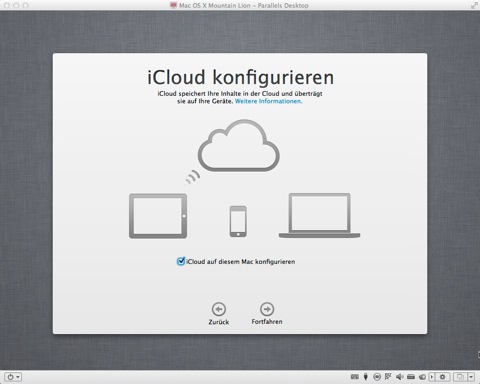Click the iPad illustration
This screenshot has width=480, height=384.
(158, 216)
